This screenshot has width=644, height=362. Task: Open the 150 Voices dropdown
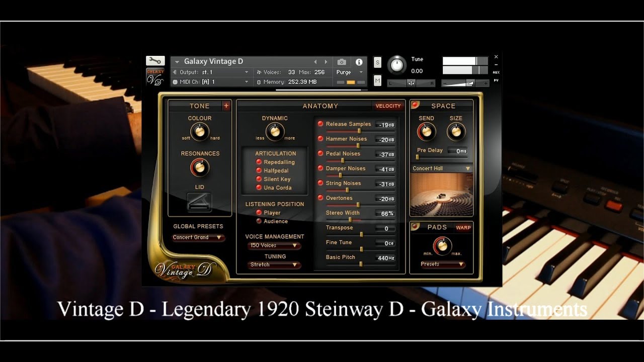pos(274,245)
